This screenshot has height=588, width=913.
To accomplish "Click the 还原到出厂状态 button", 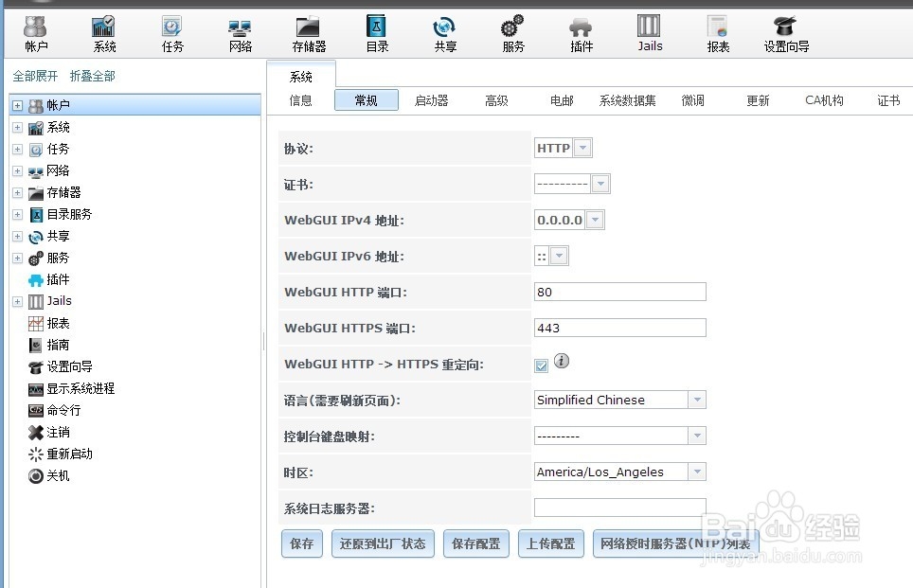I will tap(383, 543).
